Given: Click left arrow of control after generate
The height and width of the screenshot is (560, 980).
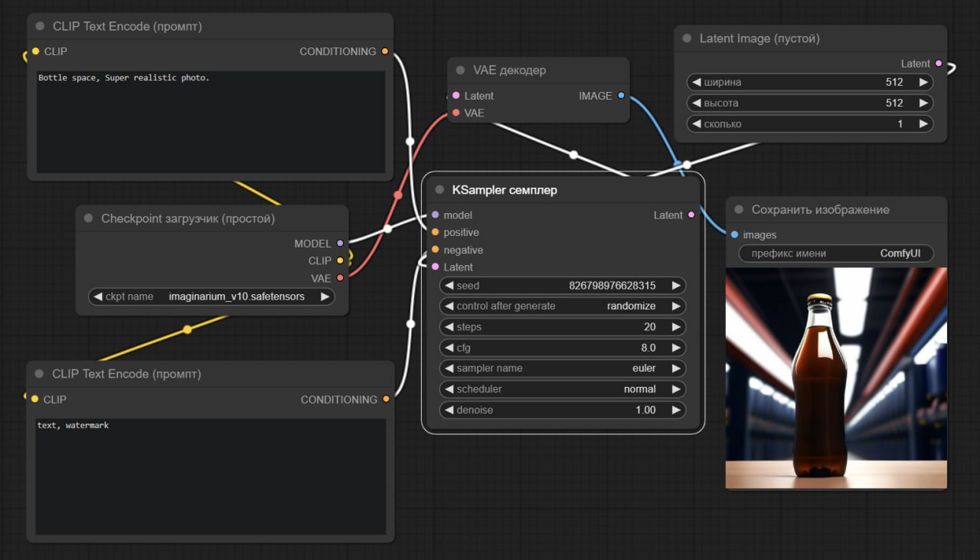Looking at the screenshot, I should click(x=449, y=306).
